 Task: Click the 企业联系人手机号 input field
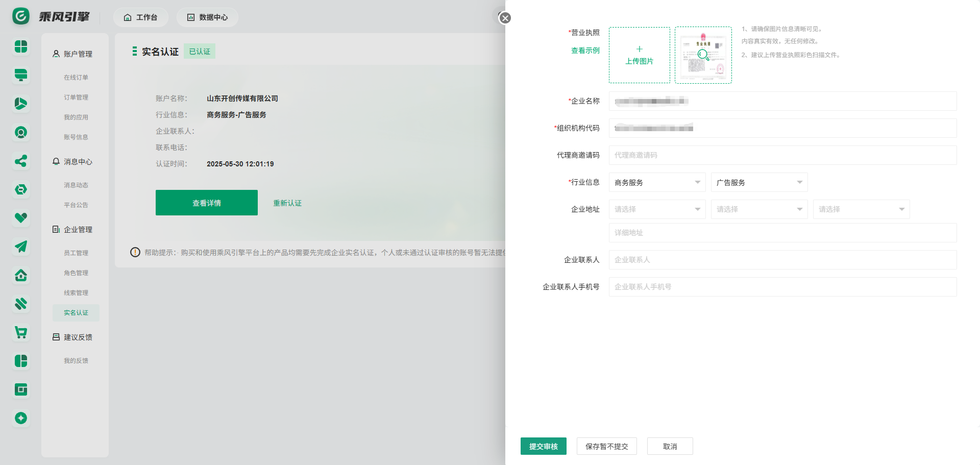(782, 287)
